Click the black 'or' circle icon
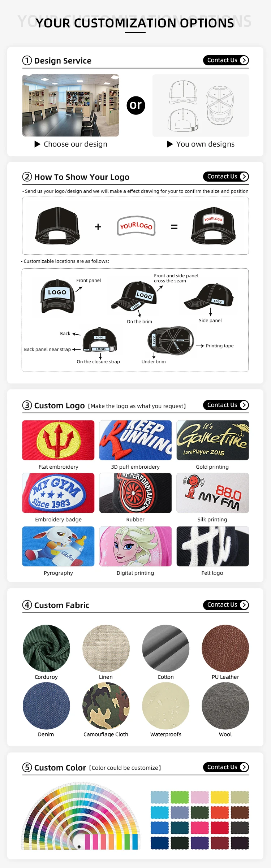The image size is (271, 868). point(136,105)
